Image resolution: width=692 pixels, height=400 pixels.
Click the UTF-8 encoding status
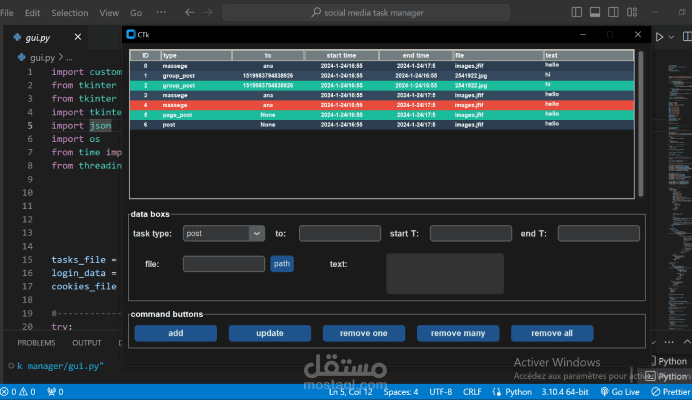pyautogui.click(x=440, y=392)
